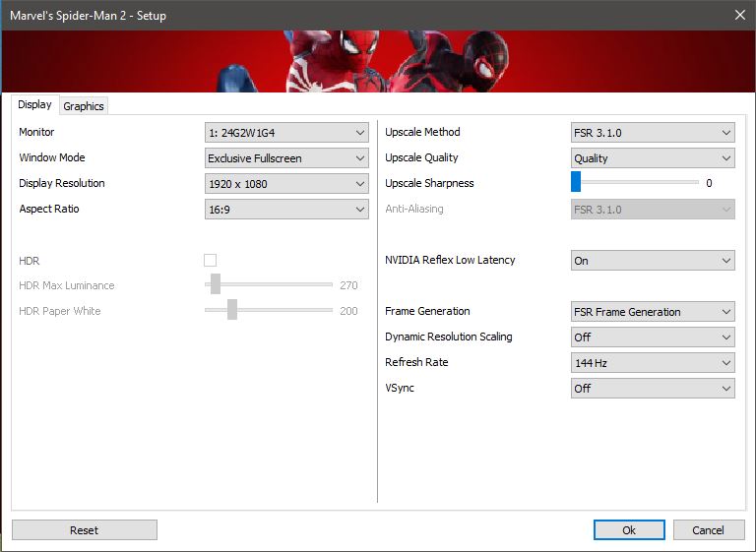The image size is (756, 552).
Task: Choose a Refresh Rate from dropdown
Action: (653, 362)
